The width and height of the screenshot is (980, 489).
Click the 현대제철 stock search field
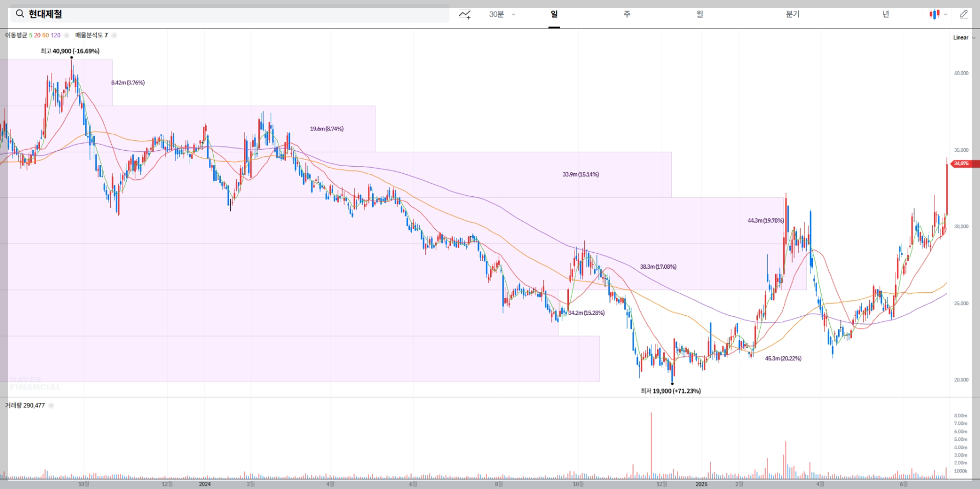pos(230,14)
